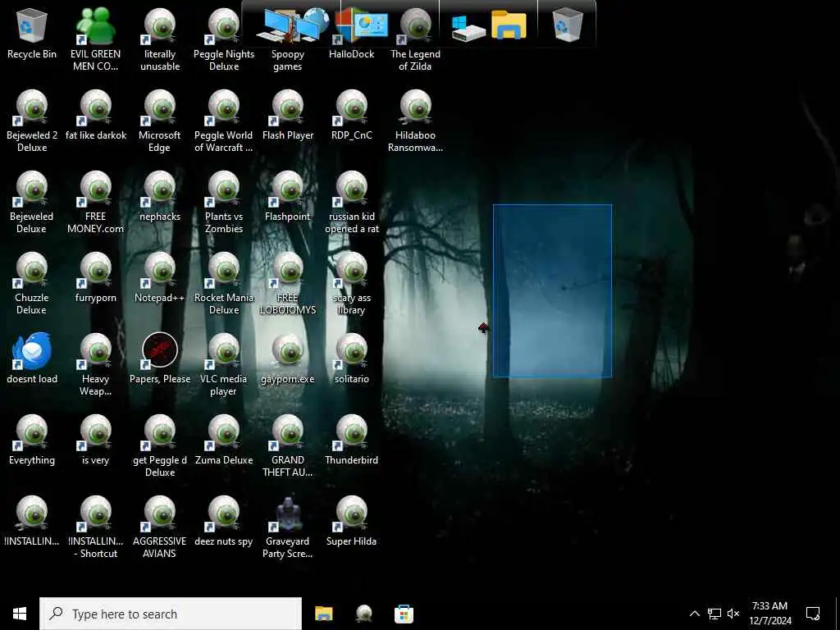Click the This PC drive icon in the dock

point(468,28)
